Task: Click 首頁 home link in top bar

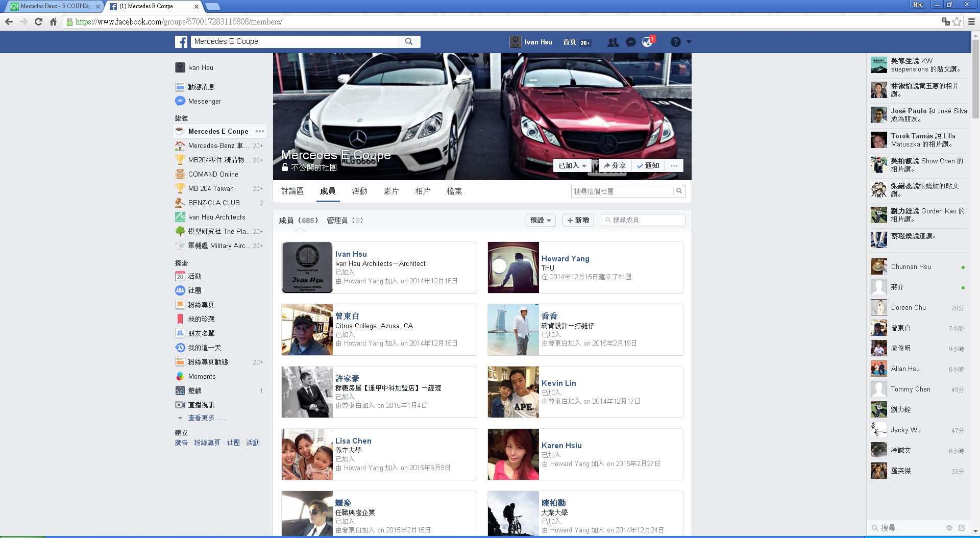Action: [x=570, y=42]
